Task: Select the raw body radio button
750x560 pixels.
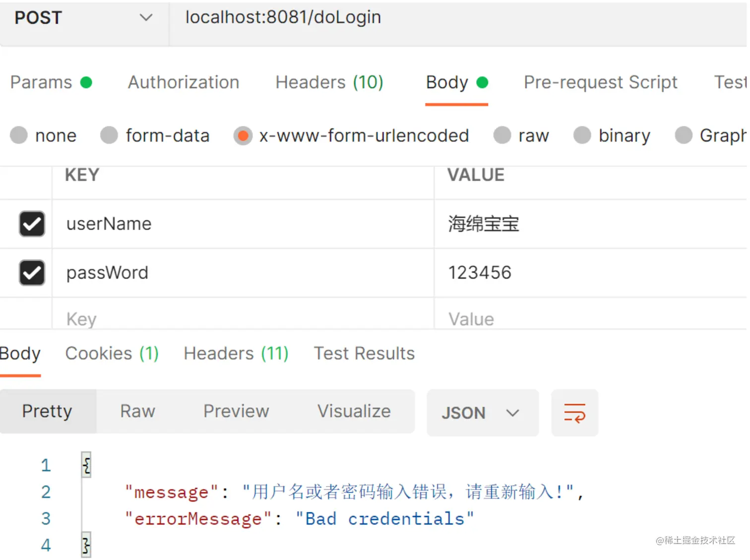Action: (502, 135)
